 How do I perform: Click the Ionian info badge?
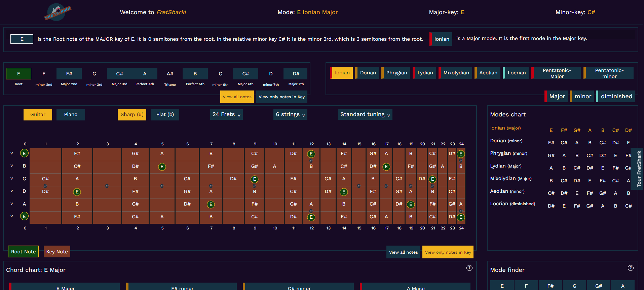click(x=441, y=39)
